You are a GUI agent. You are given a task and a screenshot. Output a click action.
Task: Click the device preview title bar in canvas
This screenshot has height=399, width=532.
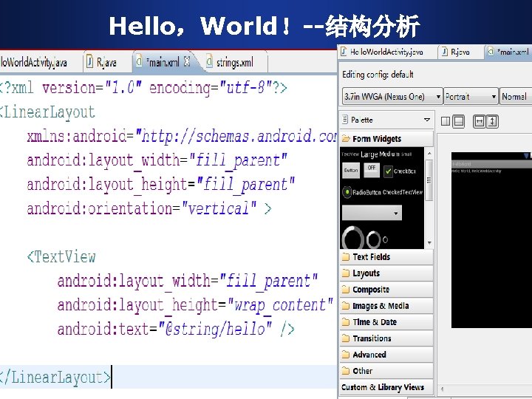[x=491, y=164]
